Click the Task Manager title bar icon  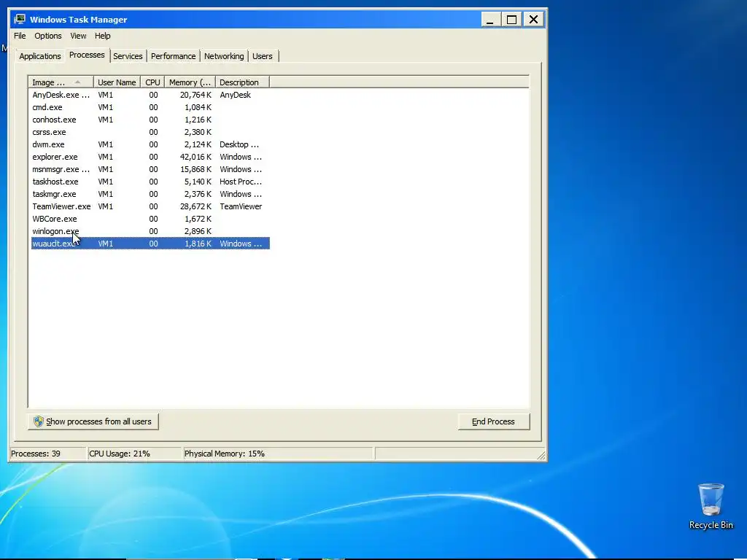coord(20,19)
